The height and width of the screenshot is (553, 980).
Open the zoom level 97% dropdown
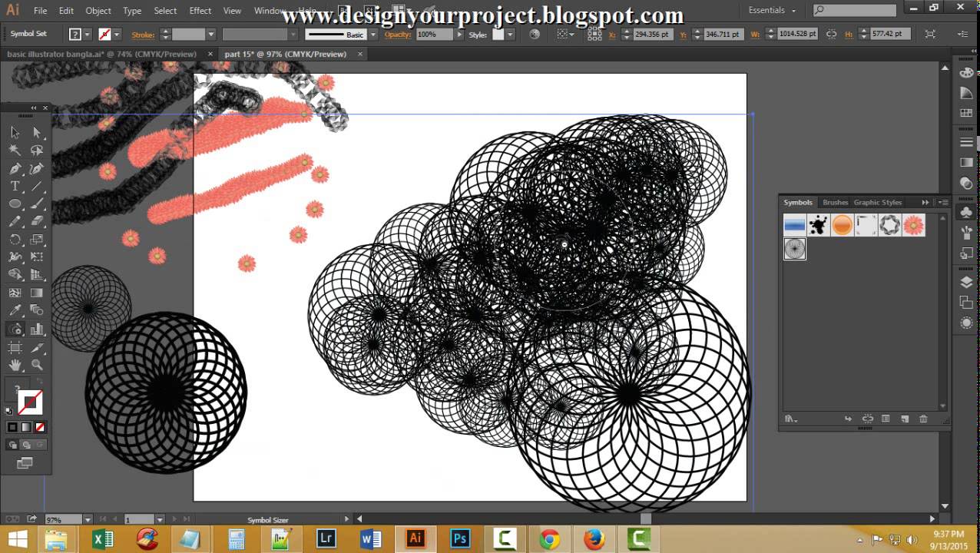pos(88,519)
